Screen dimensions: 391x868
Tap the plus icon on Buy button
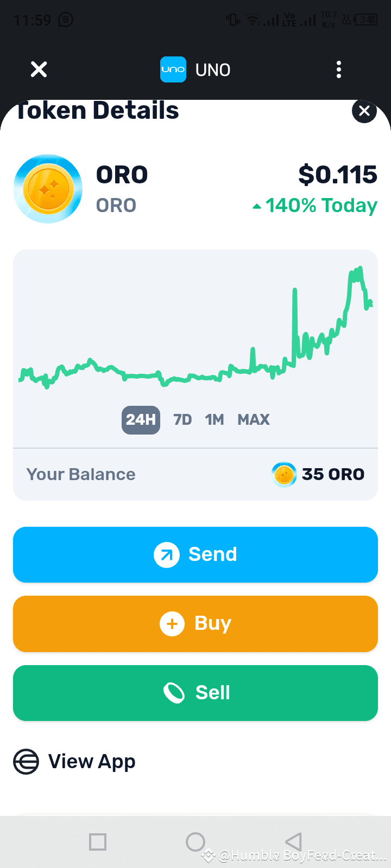172,624
